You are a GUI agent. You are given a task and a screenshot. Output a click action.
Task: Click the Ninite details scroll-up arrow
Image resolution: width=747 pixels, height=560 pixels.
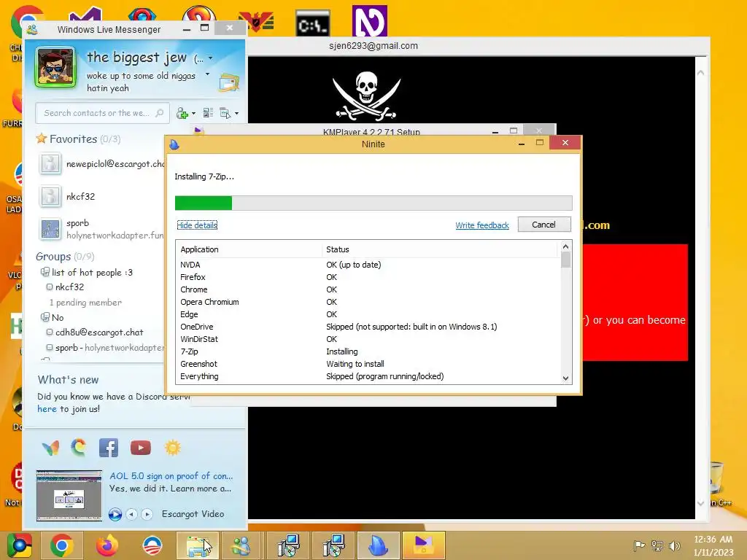click(565, 246)
